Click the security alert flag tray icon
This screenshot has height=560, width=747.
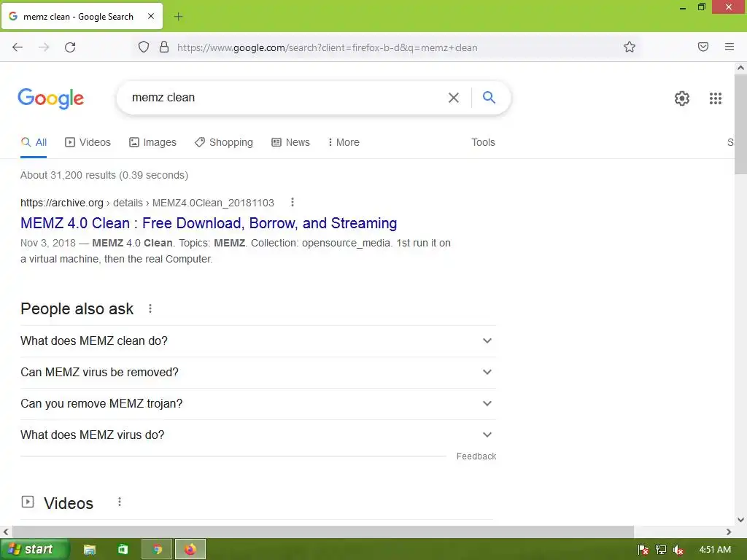tap(643, 550)
